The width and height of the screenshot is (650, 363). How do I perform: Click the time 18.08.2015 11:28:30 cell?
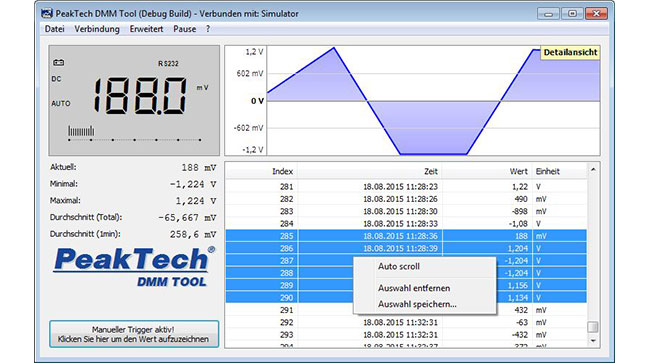400,211
